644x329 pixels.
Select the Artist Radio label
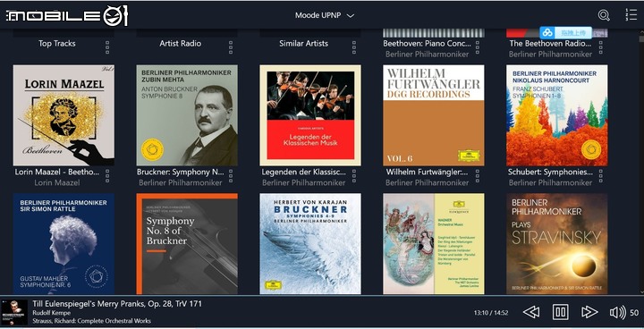[x=181, y=44]
